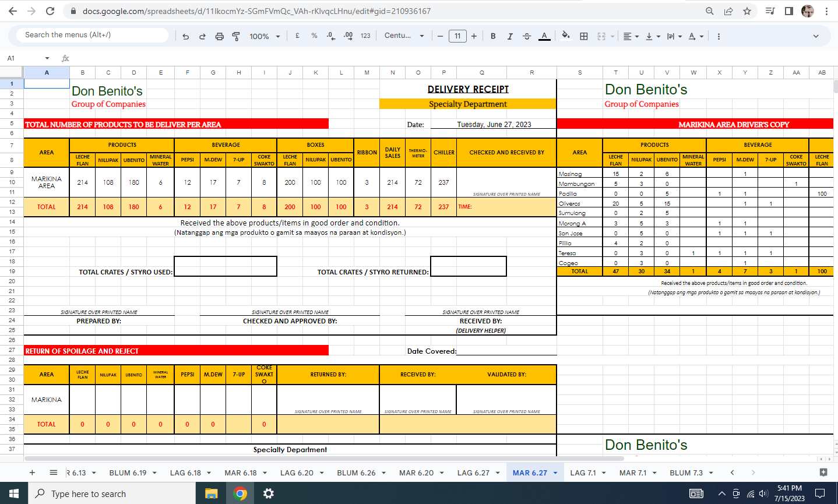Open the taskbar clock and calendar
The image size is (838, 504).
point(790,494)
